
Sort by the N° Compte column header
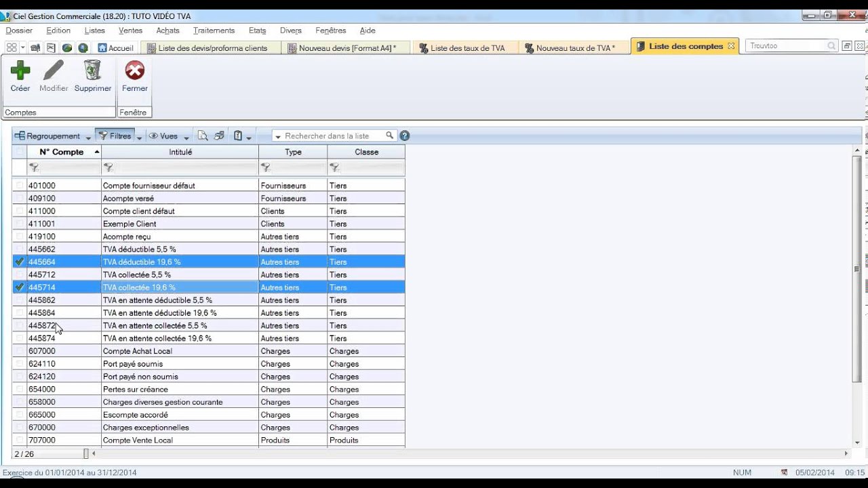64,152
